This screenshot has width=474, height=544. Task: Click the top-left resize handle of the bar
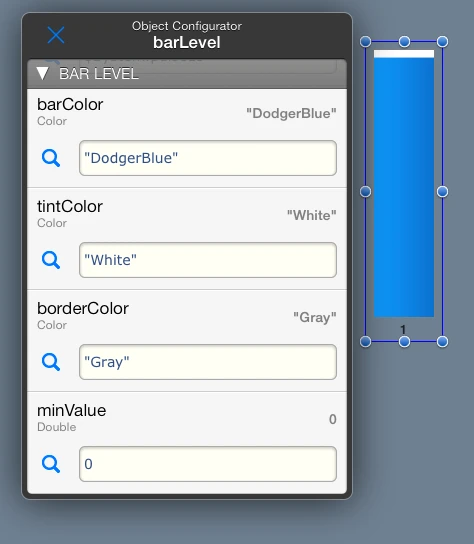coord(365,42)
